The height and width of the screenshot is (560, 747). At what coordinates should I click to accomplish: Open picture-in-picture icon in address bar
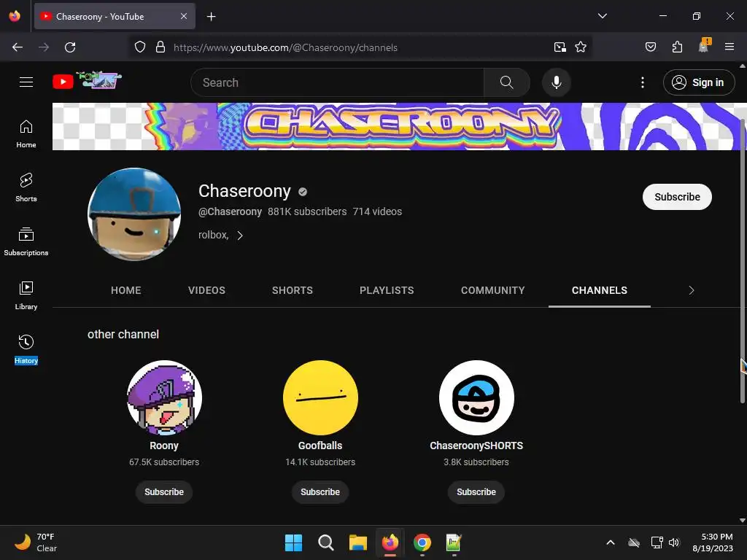pyautogui.click(x=560, y=47)
